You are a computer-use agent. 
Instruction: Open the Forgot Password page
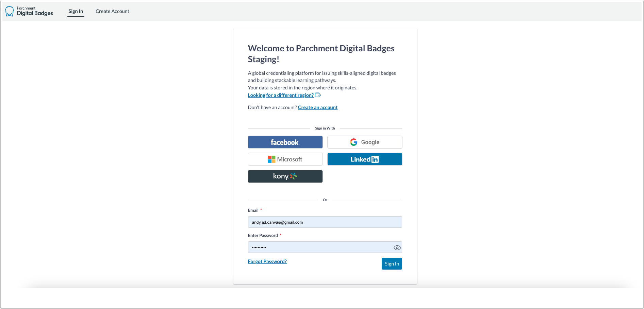pyautogui.click(x=267, y=261)
